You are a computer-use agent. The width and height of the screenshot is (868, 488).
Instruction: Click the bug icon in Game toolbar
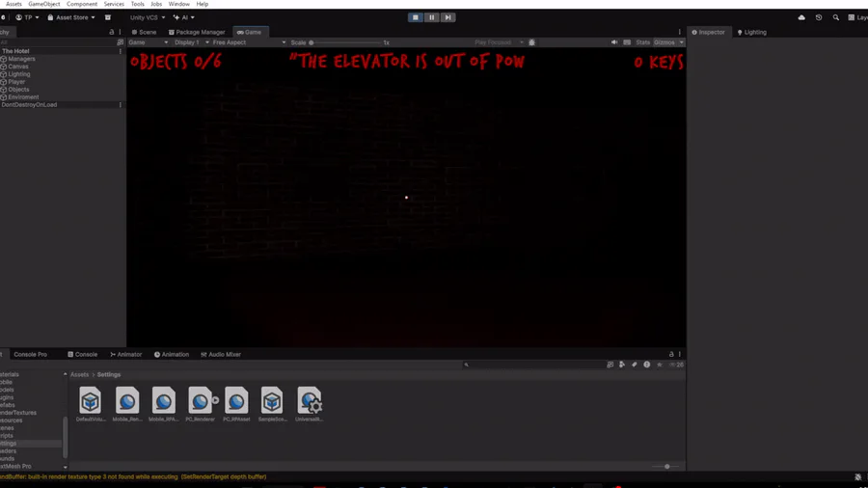(x=532, y=42)
